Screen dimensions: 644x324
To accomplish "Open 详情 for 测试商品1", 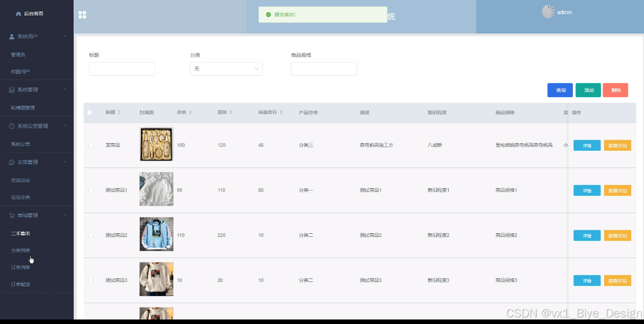I will click(587, 190).
